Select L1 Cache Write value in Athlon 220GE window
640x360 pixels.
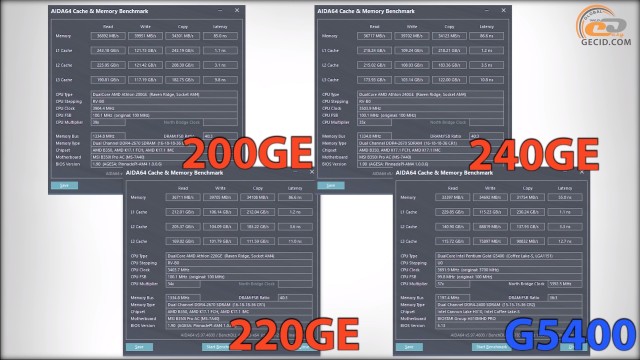(x=220, y=212)
